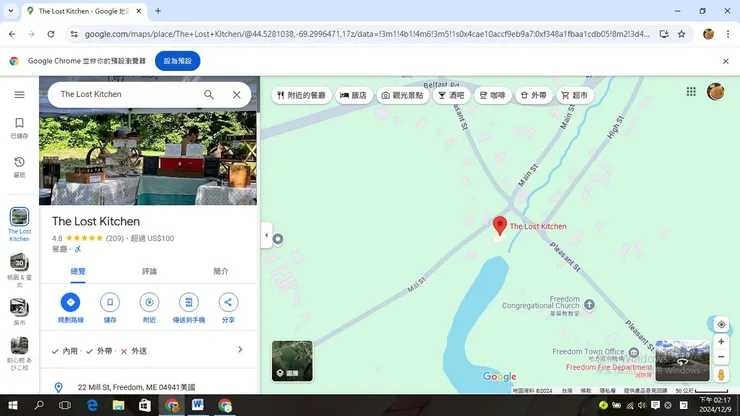This screenshot has width=740, height=416.
Task: Open Microsoft Edge from the taskbar
Action: [x=92, y=405]
